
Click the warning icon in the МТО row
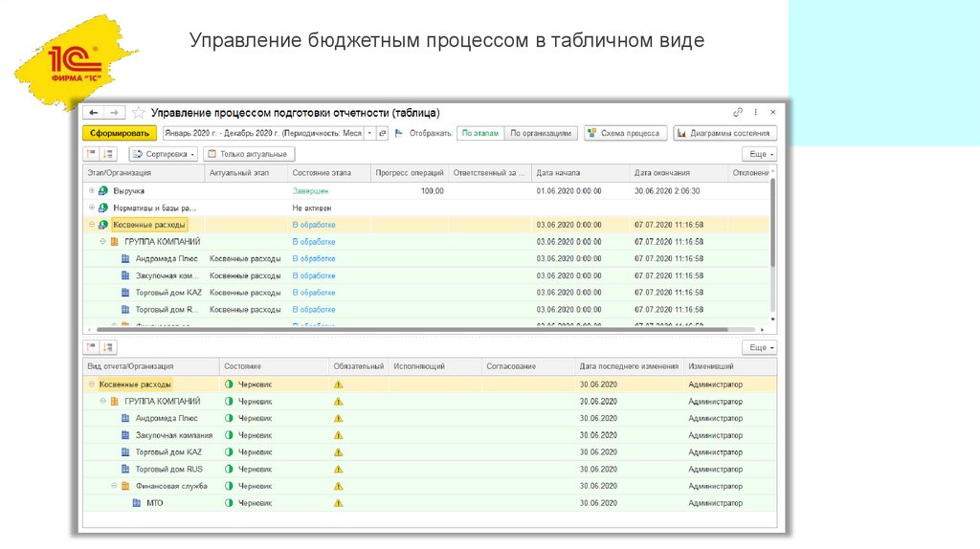click(x=338, y=503)
